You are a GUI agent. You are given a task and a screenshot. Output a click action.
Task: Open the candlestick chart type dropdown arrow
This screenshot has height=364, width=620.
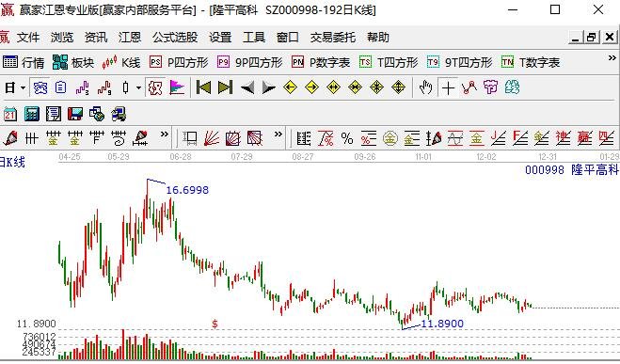(x=138, y=87)
